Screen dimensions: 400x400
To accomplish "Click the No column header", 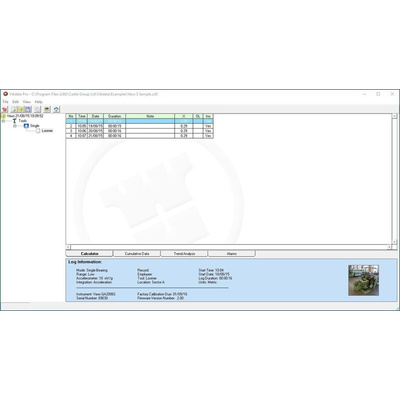I will pyautogui.click(x=71, y=116).
